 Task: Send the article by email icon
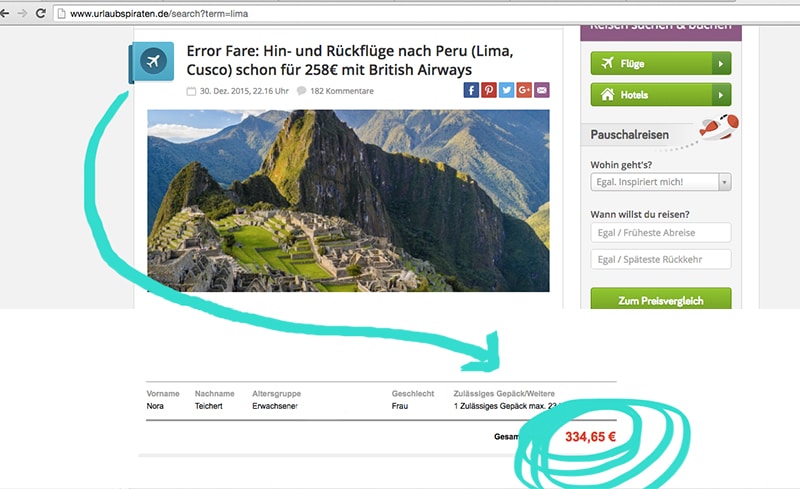[542, 90]
